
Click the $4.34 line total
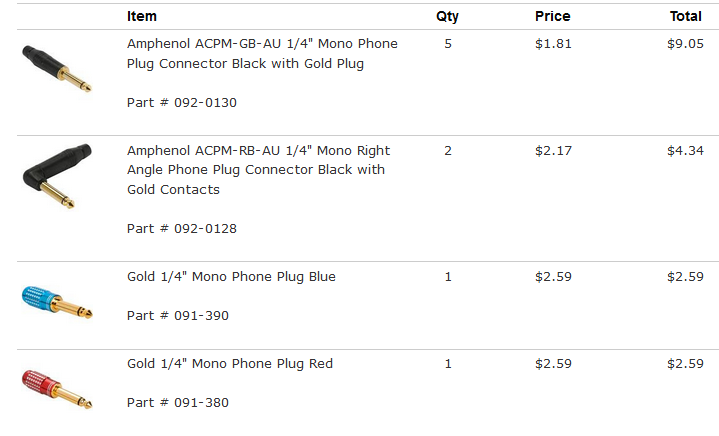(686, 150)
